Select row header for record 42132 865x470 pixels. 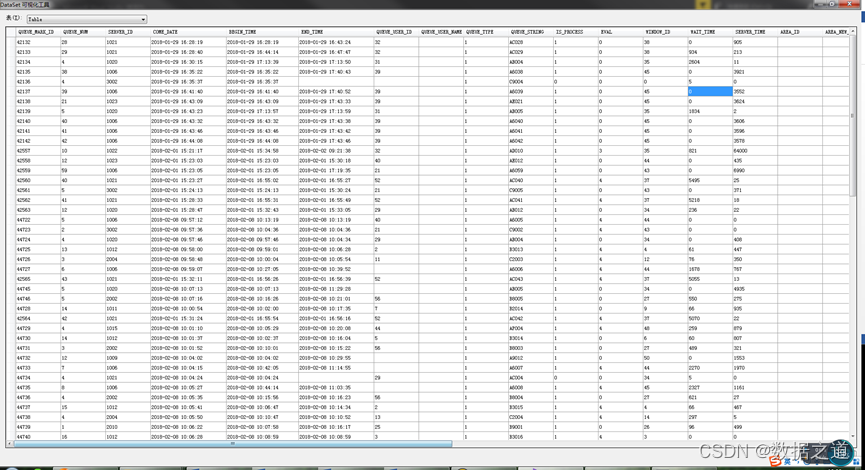point(10,42)
